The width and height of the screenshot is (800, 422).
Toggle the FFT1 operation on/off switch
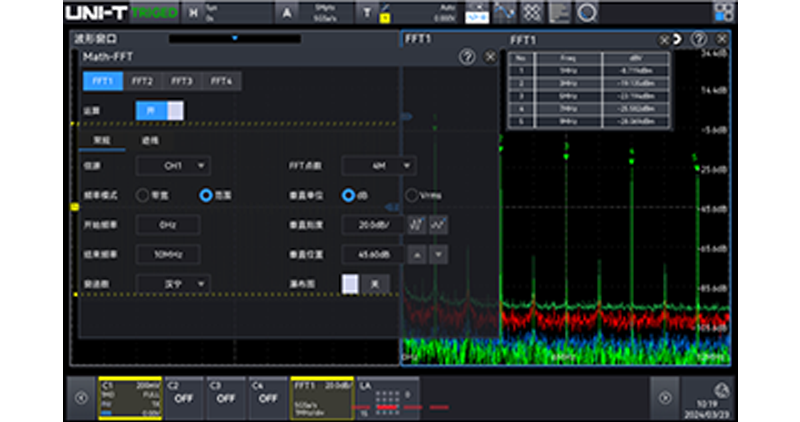[159, 111]
